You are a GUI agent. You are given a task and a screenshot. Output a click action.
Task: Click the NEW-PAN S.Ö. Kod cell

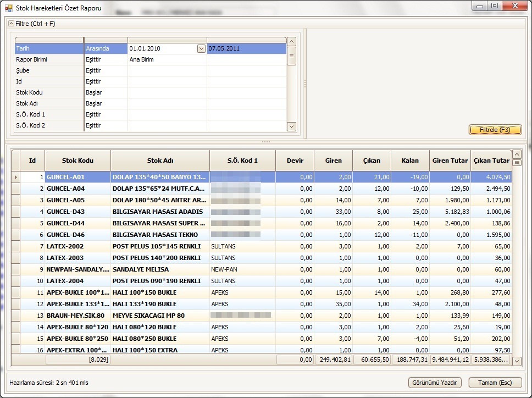[242, 269]
